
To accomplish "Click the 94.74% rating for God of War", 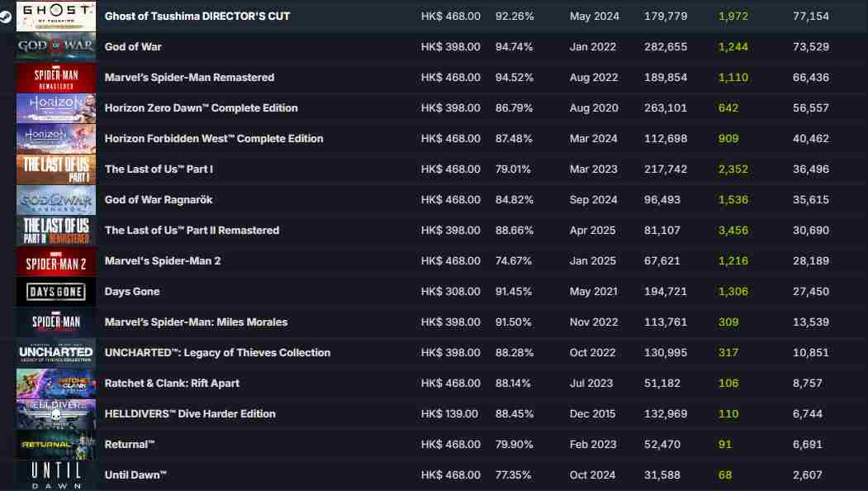I will [514, 47].
